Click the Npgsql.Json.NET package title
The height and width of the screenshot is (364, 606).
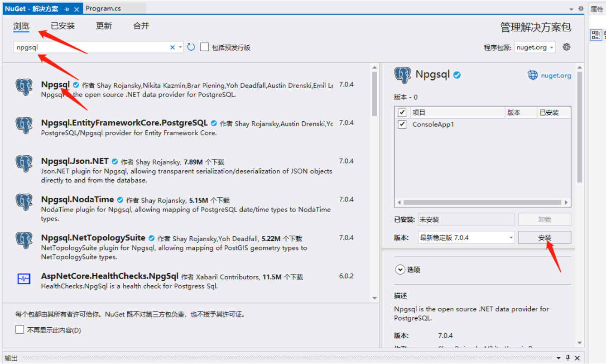tap(75, 161)
